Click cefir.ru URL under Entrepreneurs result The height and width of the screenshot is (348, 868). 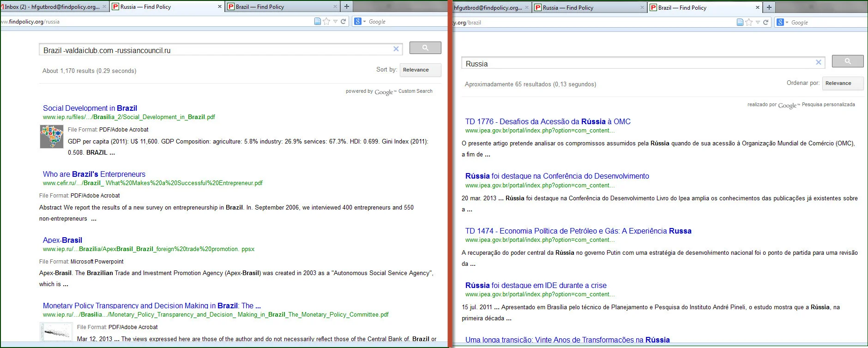[153, 183]
